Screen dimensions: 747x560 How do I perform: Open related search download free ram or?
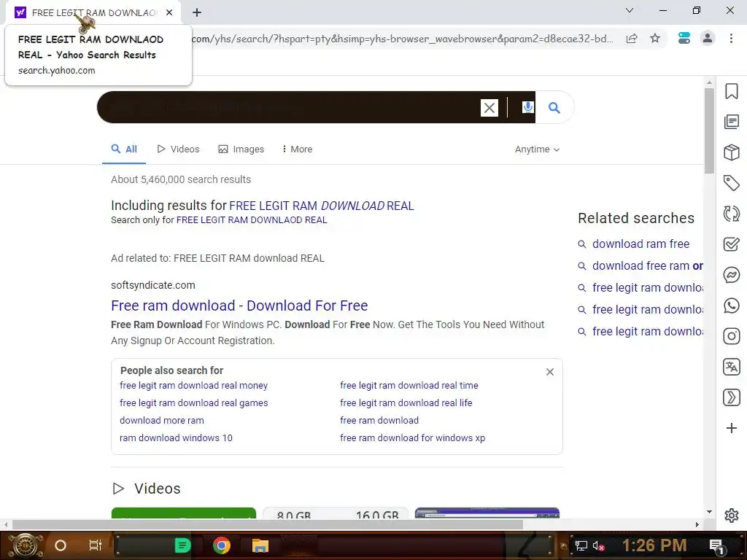click(647, 265)
